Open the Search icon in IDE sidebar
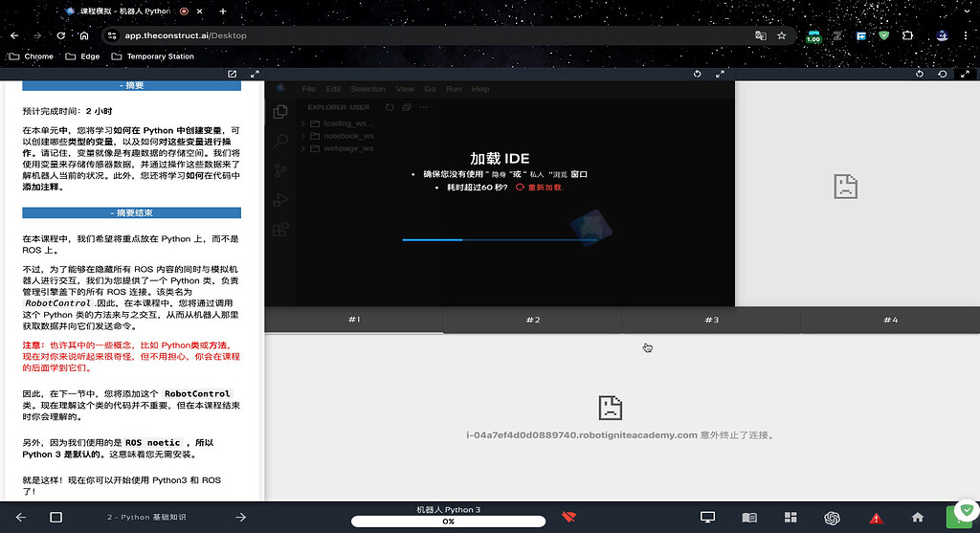 [280, 141]
